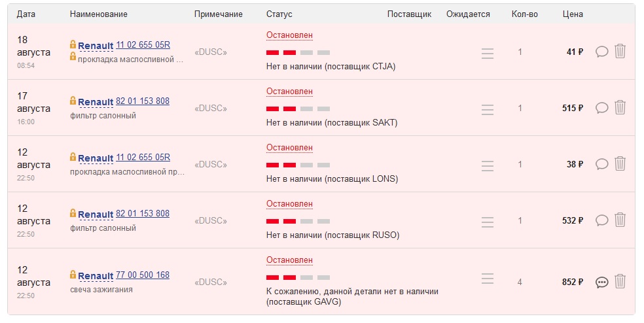This screenshot has height=323, width=644.
Task: Open part number 82 01 153 808 from 17 August
Action: (x=143, y=101)
